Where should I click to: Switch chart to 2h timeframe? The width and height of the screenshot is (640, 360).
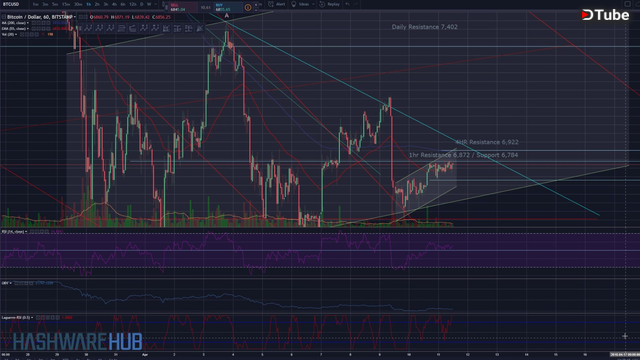click(97, 4)
